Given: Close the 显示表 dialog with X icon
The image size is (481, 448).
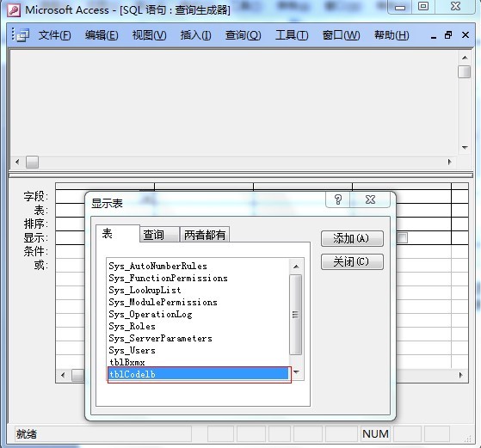Looking at the screenshot, I should [370, 199].
